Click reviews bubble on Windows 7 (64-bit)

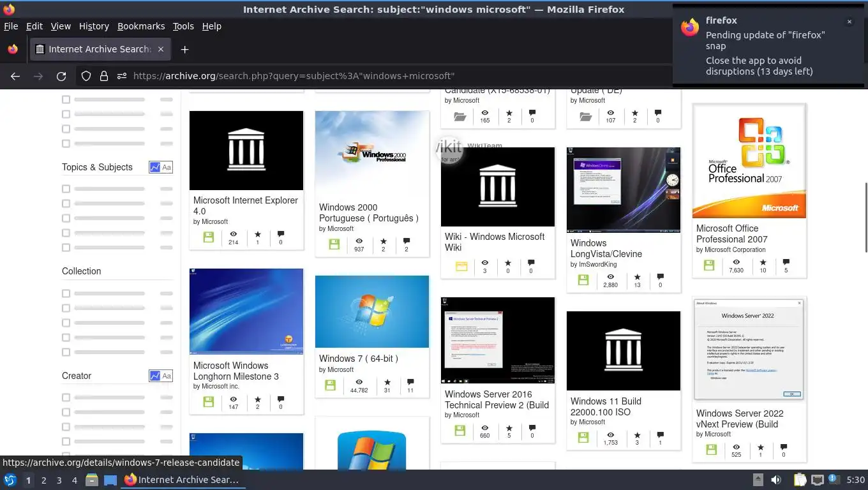410,382
